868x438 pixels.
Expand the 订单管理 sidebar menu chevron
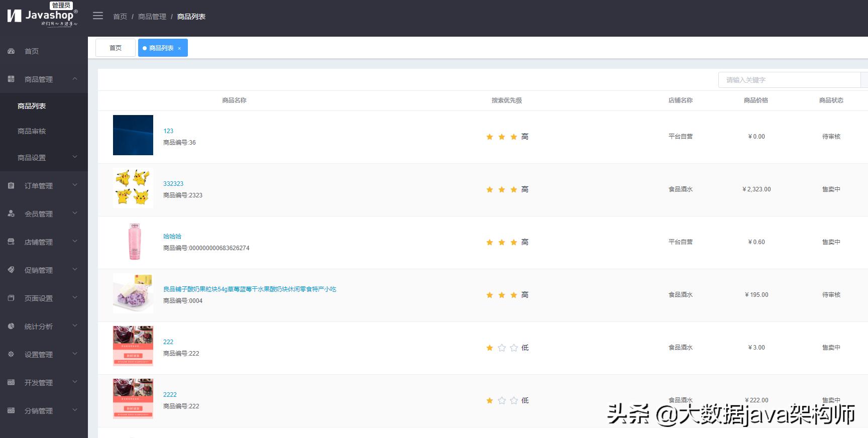(x=75, y=185)
